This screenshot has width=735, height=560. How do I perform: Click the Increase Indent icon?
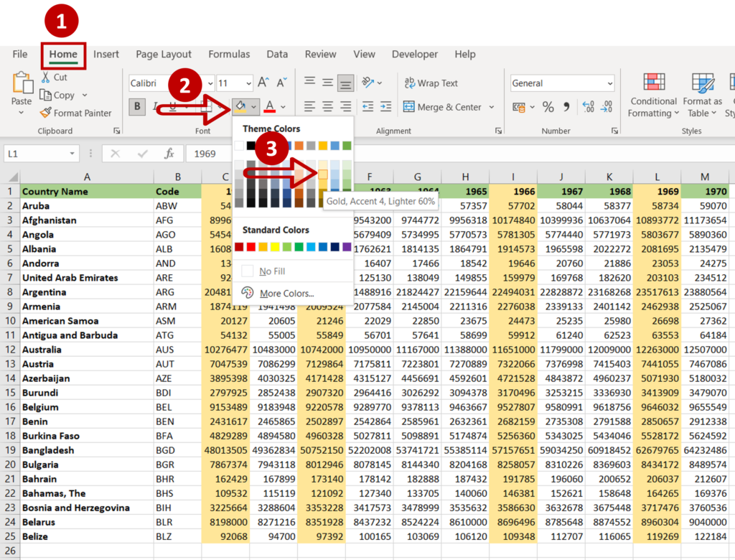tap(387, 107)
